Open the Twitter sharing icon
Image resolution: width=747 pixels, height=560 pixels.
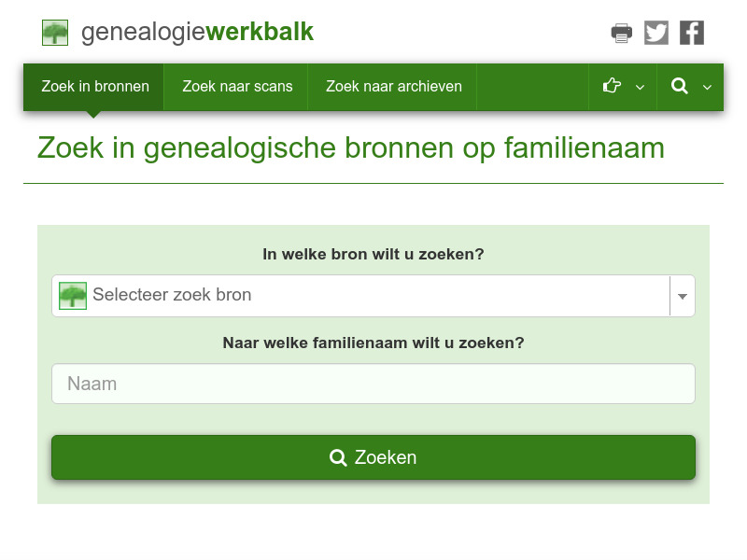pyautogui.click(x=656, y=32)
